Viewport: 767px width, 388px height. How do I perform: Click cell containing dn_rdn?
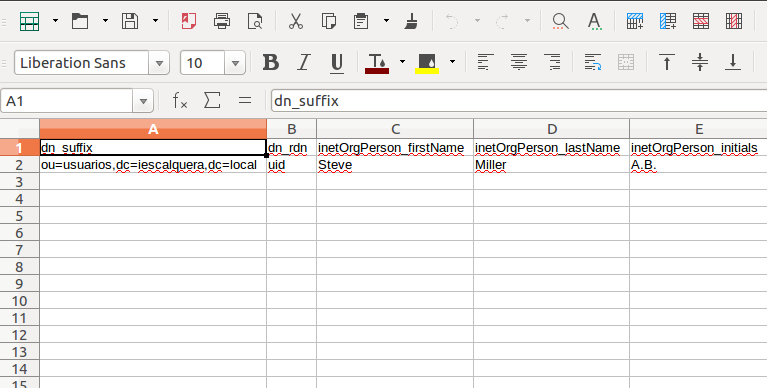click(292, 148)
